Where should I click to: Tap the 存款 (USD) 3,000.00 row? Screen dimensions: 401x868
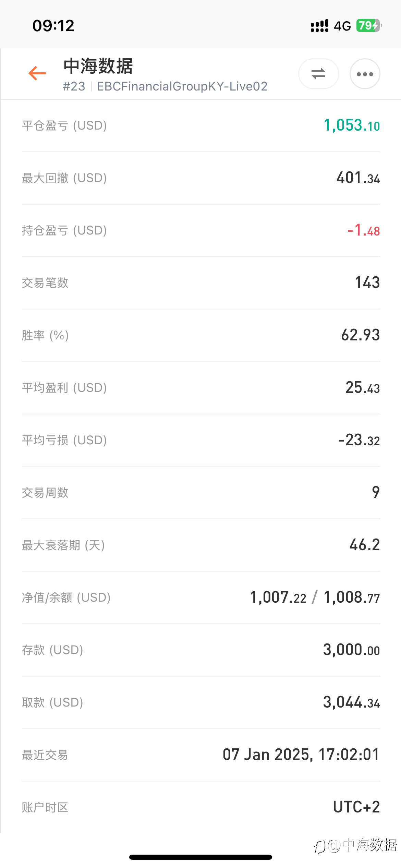(x=201, y=650)
